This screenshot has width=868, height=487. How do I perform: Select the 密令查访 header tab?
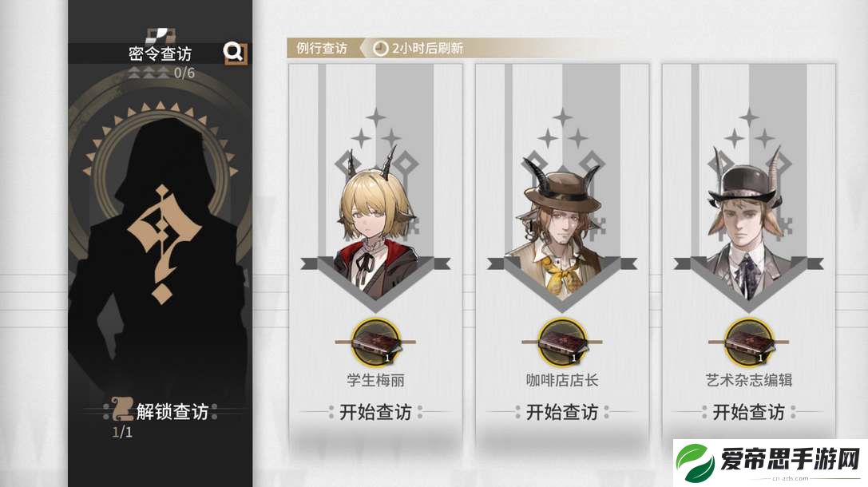pos(160,53)
